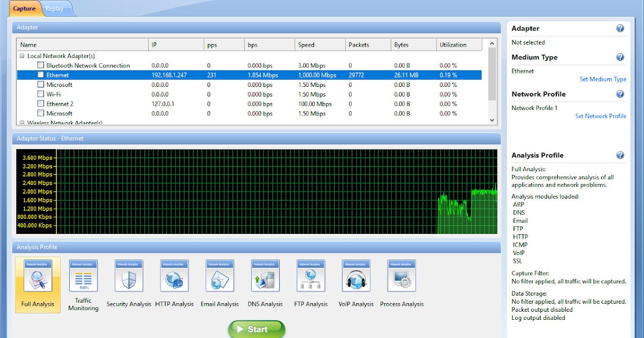Screen dimensions: 644x338
Task: Sort adapters by the Name column header
Action: tap(83, 45)
